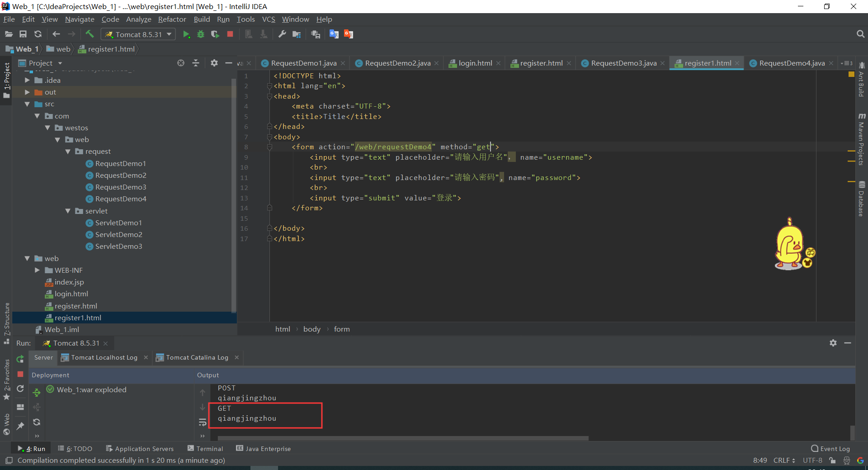Viewport: 868px width, 470px height.
Task: Click the Open folder toolbar icon
Action: coord(9,34)
